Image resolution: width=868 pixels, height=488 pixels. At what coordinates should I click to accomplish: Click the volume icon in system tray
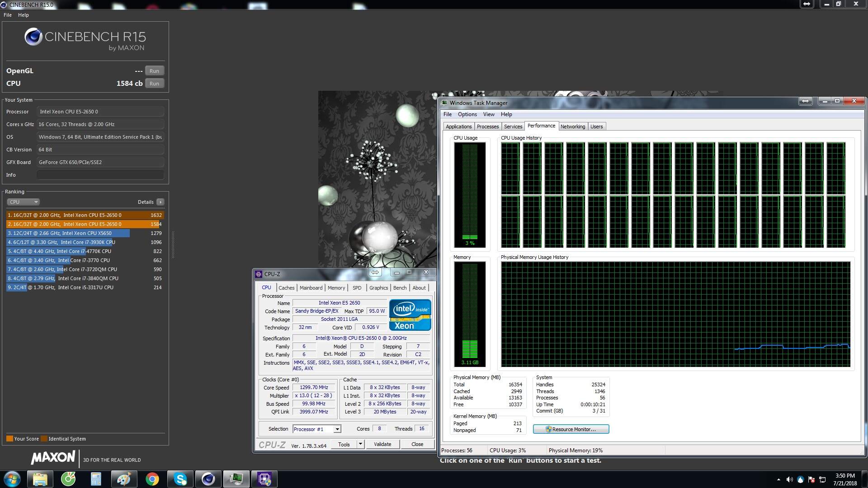(x=789, y=479)
